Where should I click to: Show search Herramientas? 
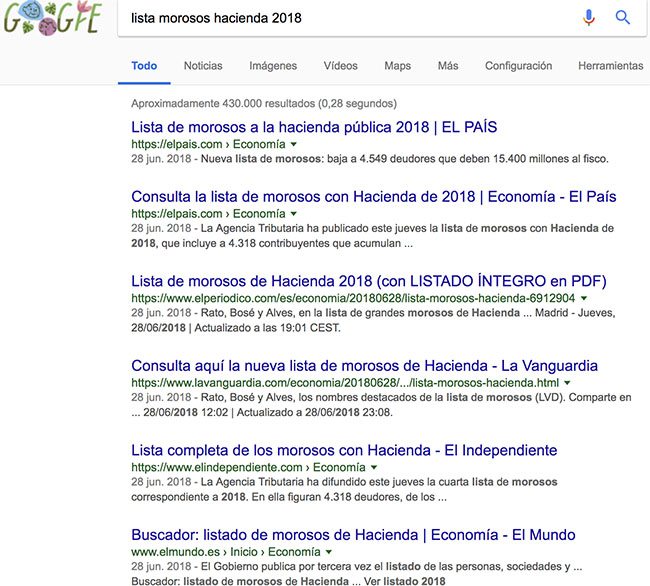(x=611, y=66)
